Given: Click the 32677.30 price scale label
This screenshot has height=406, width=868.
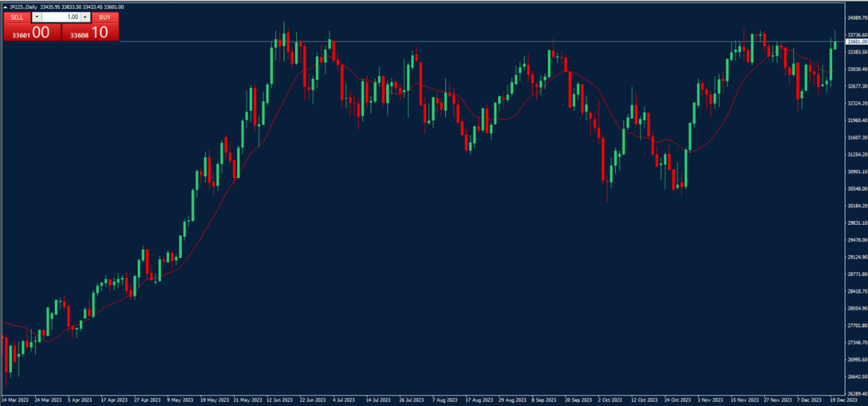Looking at the screenshot, I should tap(857, 86).
